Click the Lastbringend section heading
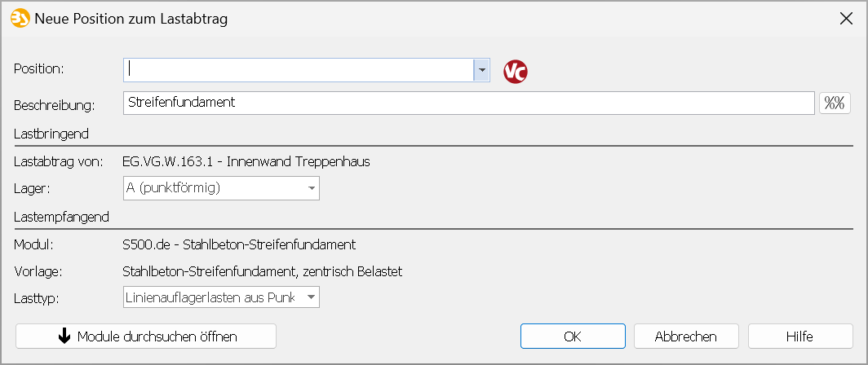This screenshot has width=868, height=365. pyautogui.click(x=51, y=134)
